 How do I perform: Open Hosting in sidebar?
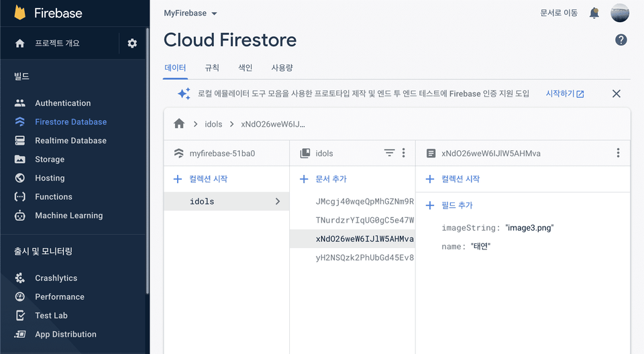click(50, 178)
